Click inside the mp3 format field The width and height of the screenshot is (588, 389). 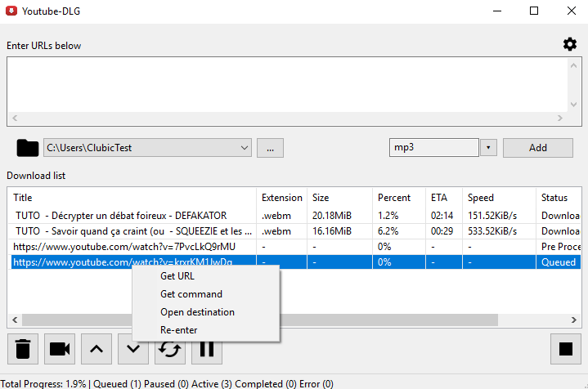coord(434,148)
